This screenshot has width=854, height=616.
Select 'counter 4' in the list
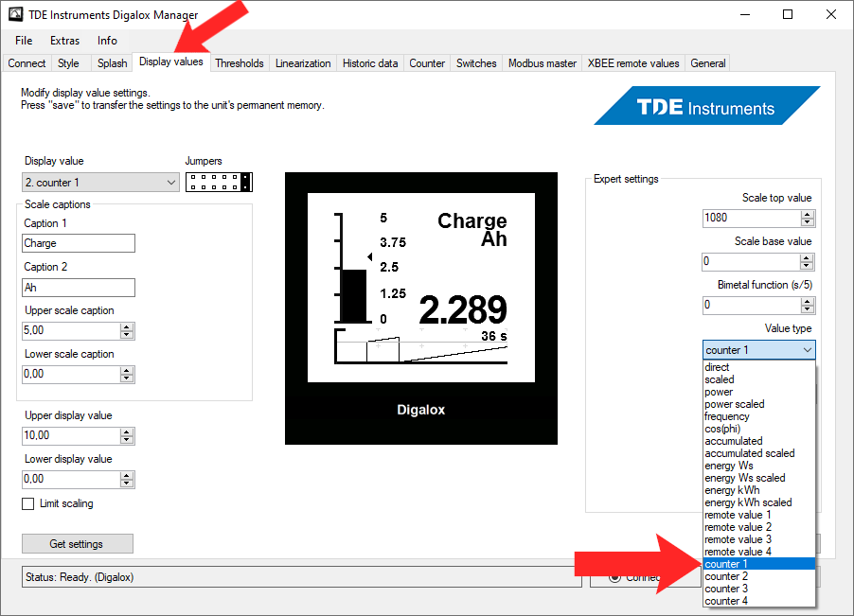click(759, 601)
